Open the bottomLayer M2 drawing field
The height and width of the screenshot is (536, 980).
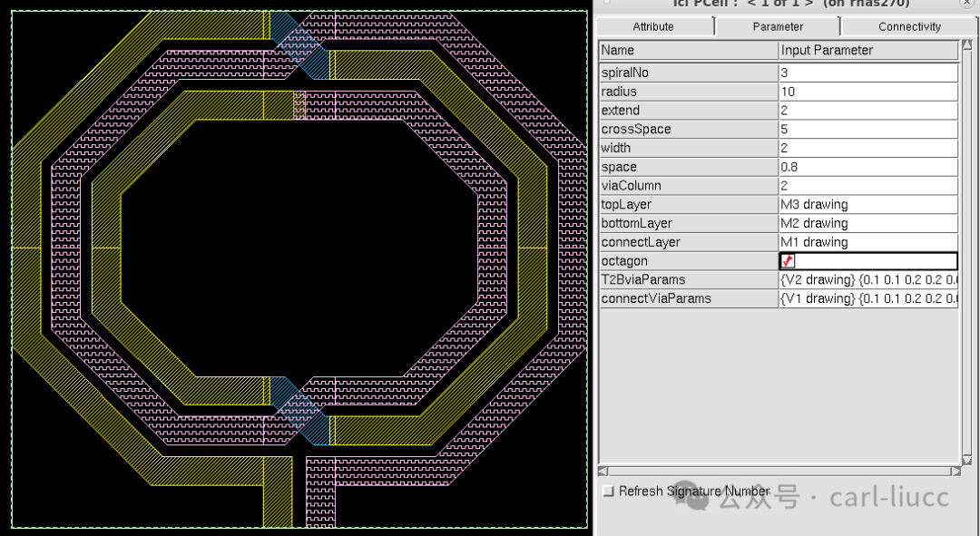pyautogui.click(x=868, y=223)
